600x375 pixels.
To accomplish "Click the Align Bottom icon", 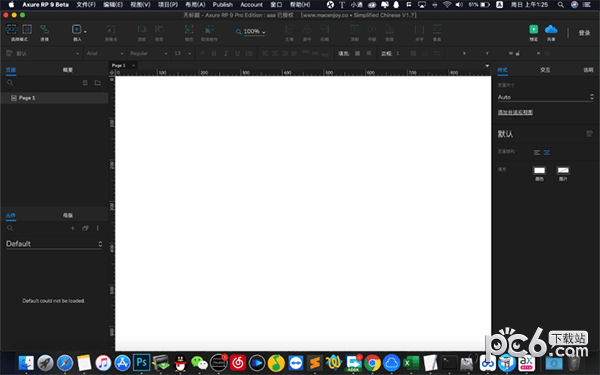I will coord(390,29).
